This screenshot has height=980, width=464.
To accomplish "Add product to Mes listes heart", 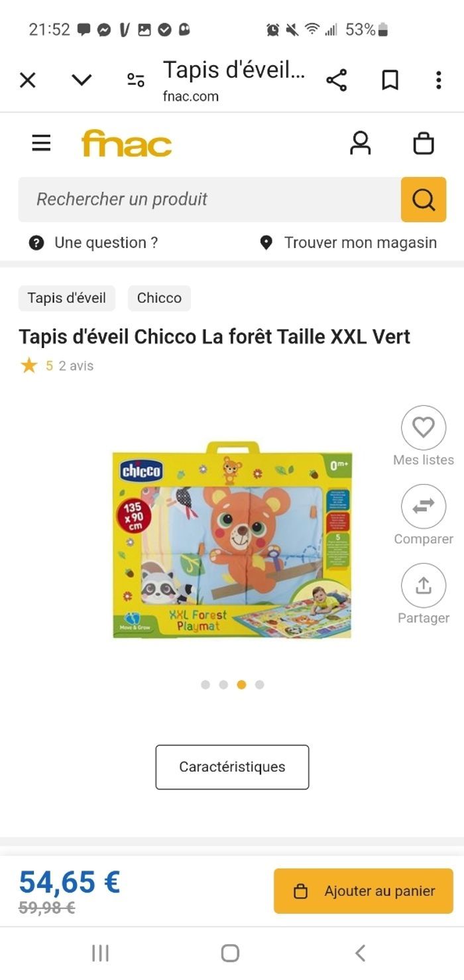I will coord(424,428).
